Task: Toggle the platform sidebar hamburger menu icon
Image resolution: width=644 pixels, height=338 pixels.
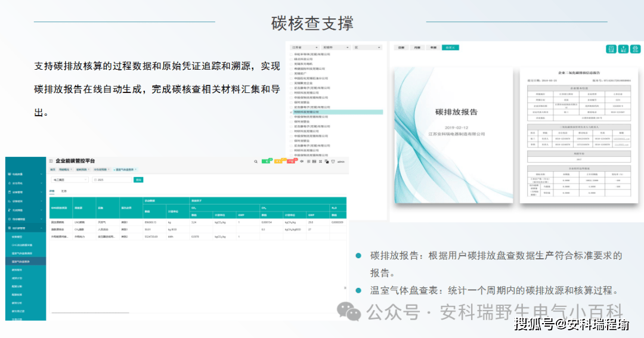Action: pyautogui.click(x=51, y=161)
